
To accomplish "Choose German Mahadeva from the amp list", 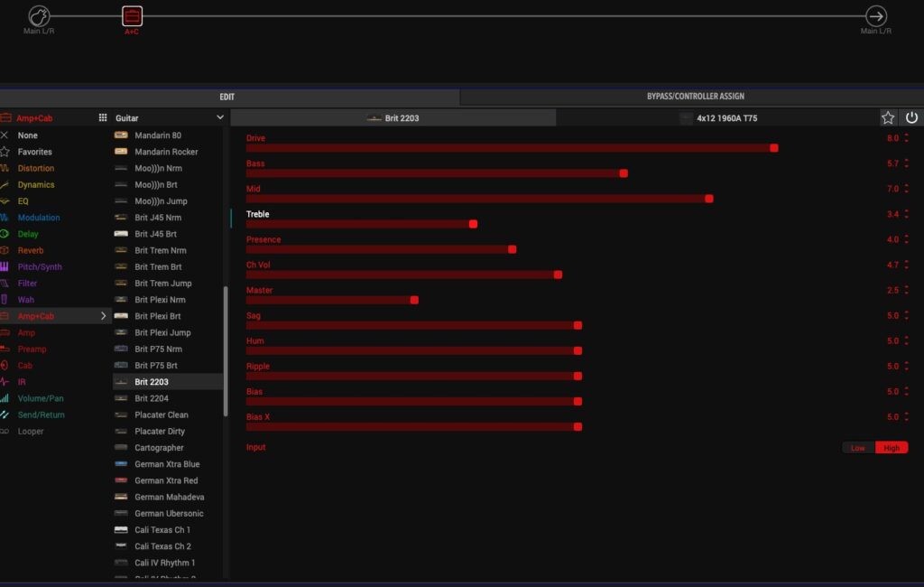I will [x=169, y=497].
